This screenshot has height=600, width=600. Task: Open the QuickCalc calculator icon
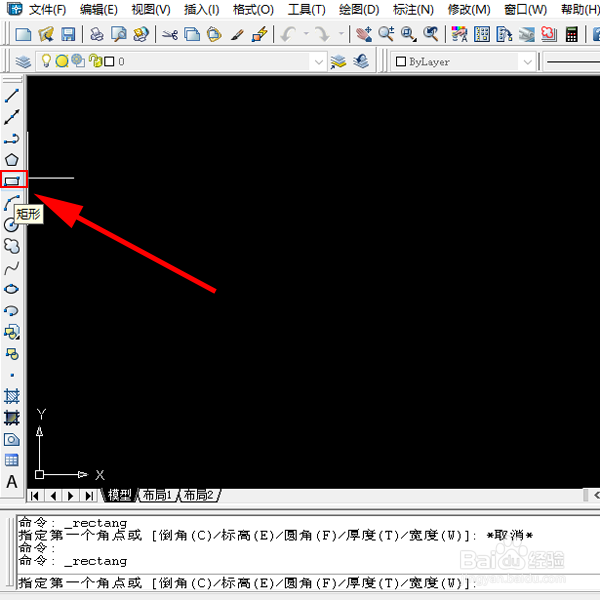pyautogui.click(x=572, y=34)
